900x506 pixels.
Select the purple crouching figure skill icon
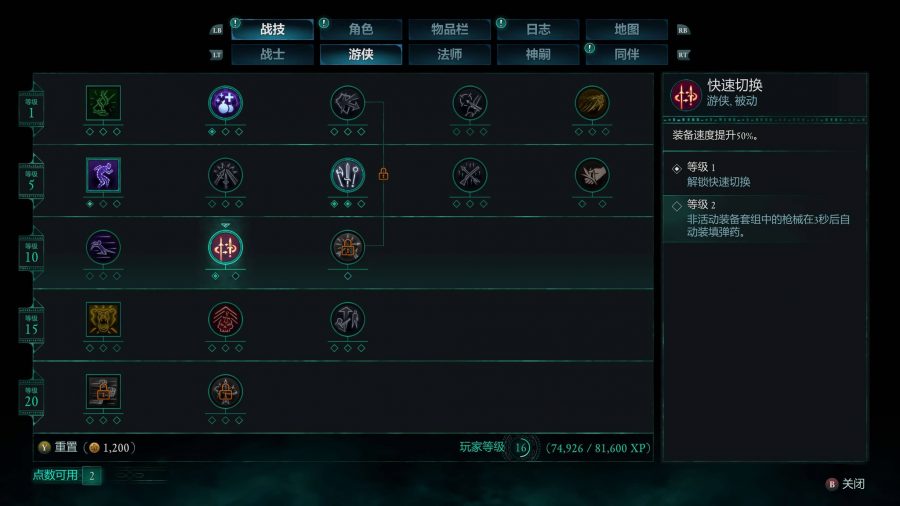tap(103, 175)
